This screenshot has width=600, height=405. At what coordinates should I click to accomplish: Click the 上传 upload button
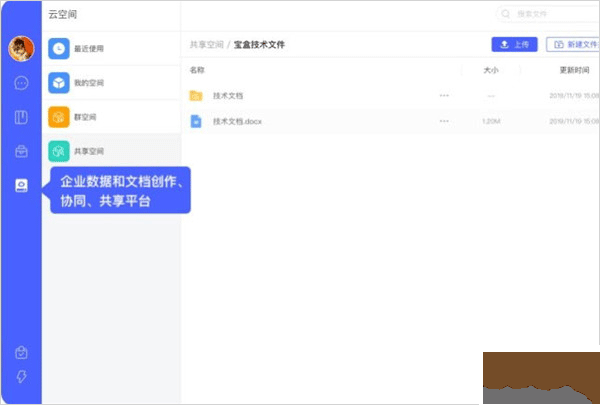point(515,44)
